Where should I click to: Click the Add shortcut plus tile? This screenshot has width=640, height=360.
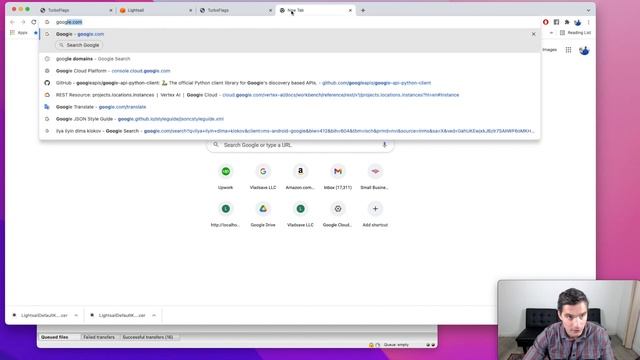(x=375, y=215)
